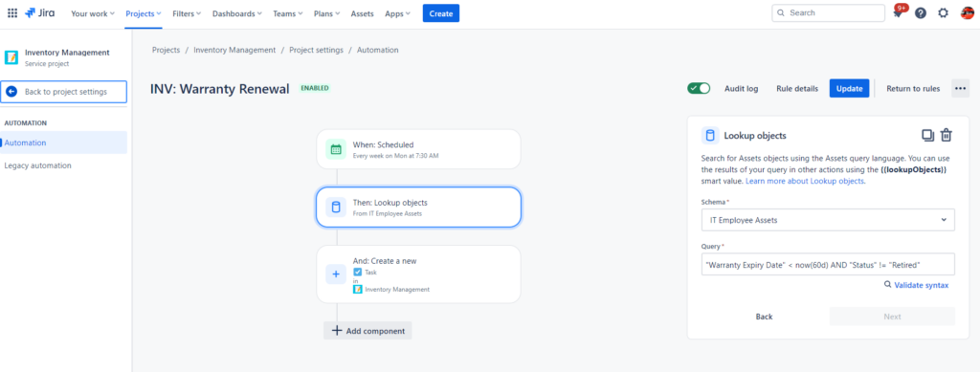Click Back to project settings
This screenshot has height=372, width=980.
[x=64, y=92]
